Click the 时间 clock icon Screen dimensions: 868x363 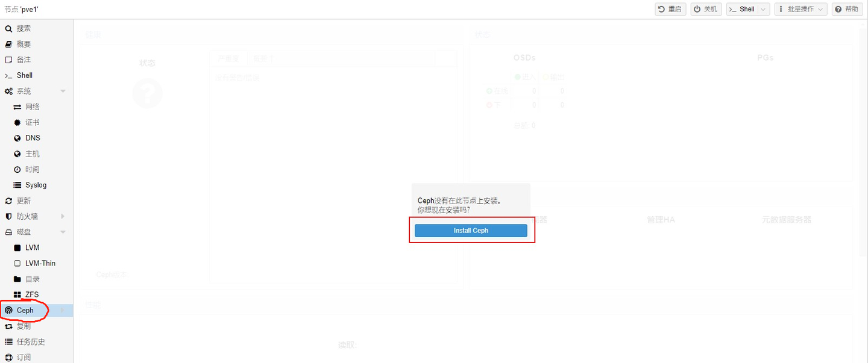click(x=17, y=169)
